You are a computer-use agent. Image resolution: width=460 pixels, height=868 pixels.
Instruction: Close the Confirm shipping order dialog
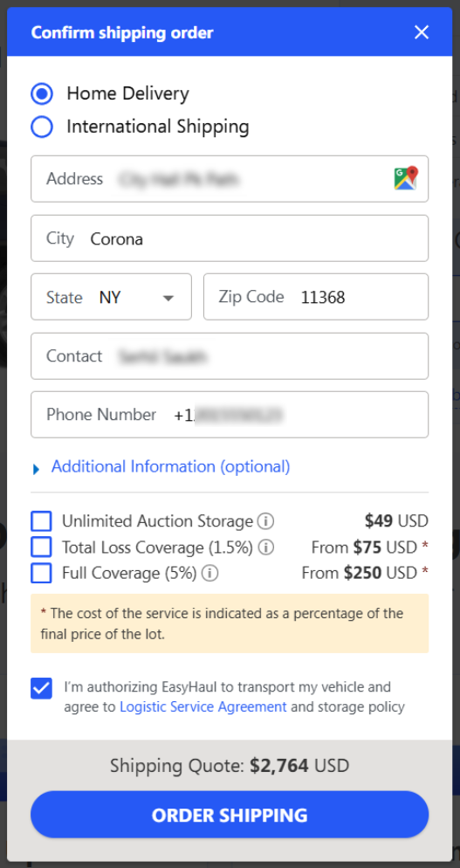(x=422, y=32)
